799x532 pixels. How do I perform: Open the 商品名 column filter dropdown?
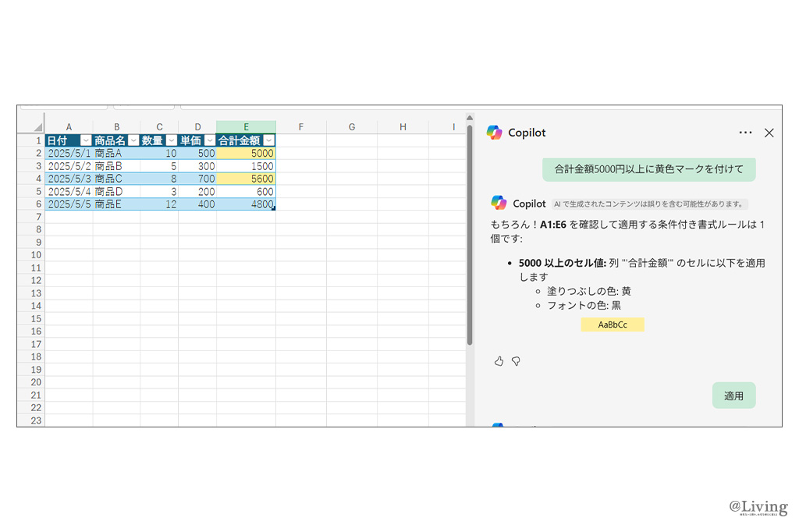tap(133, 140)
